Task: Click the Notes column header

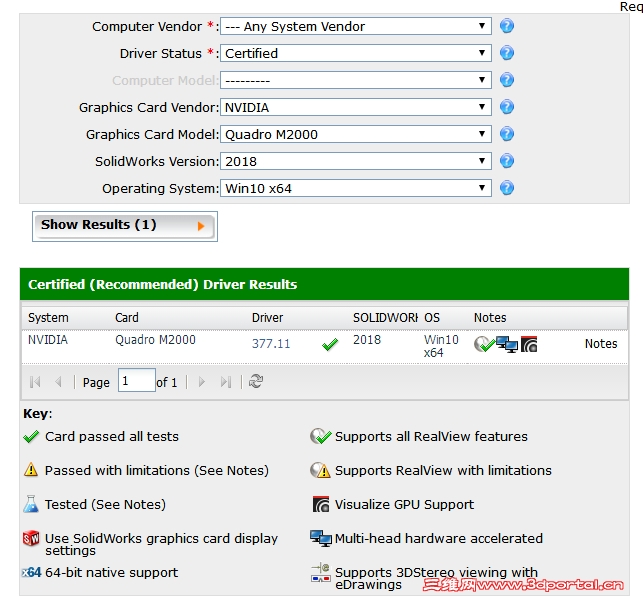Action: click(x=548, y=317)
